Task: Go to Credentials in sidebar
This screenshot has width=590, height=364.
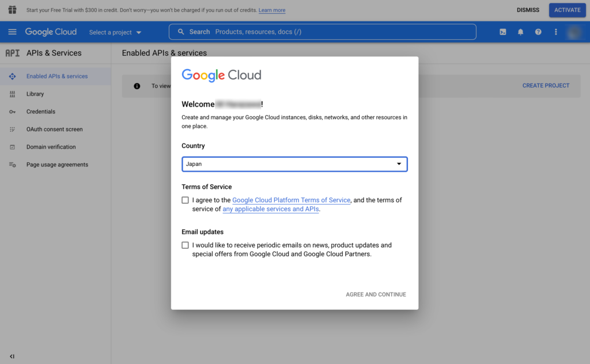Action: [41, 112]
